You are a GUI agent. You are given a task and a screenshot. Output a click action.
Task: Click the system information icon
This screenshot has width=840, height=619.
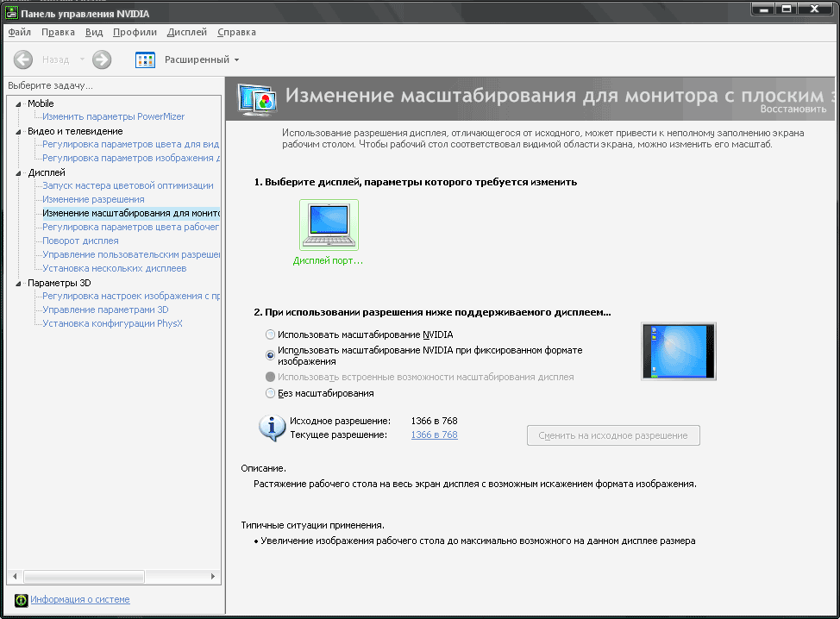click(x=21, y=600)
